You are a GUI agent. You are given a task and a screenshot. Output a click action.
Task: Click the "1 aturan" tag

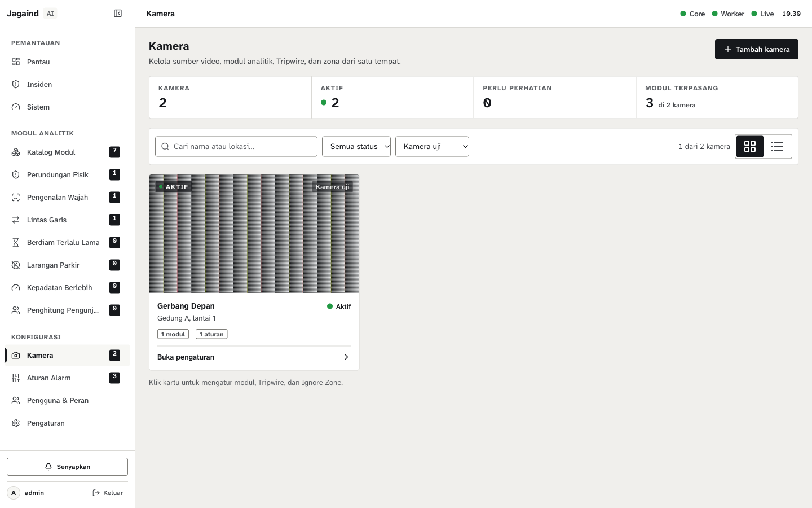pos(211,334)
